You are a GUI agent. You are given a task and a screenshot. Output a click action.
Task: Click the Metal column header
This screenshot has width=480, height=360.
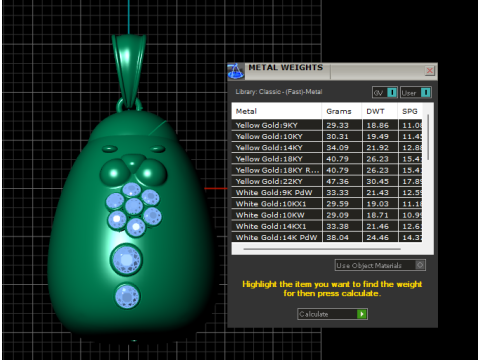277,111
